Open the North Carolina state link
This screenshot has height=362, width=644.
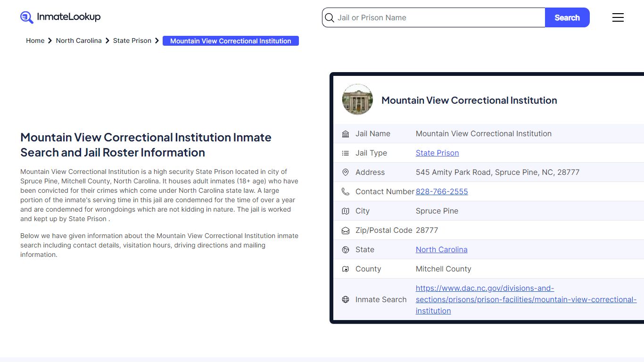[442, 250]
